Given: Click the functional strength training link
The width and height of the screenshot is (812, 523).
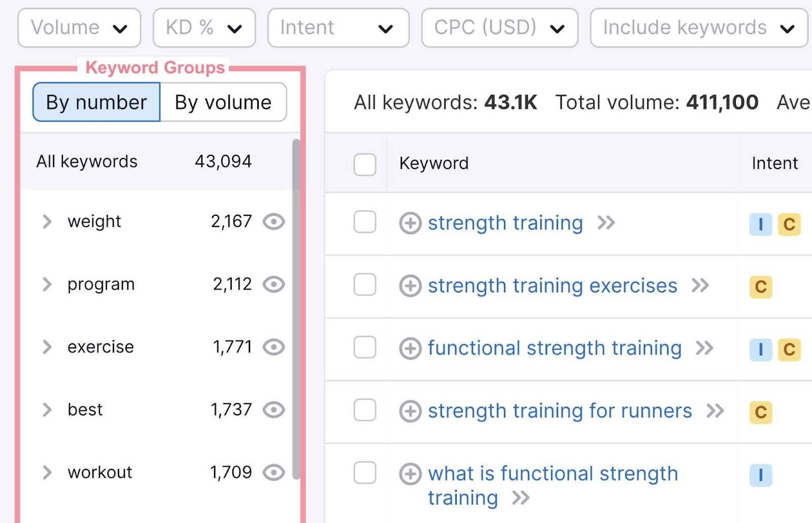Looking at the screenshot, I should click(554, 348).
